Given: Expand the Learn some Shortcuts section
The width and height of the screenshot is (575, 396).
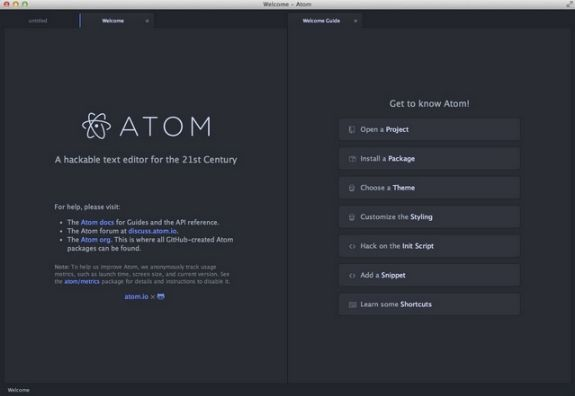Looking at the screenshot, I should (x=429, y=304).
